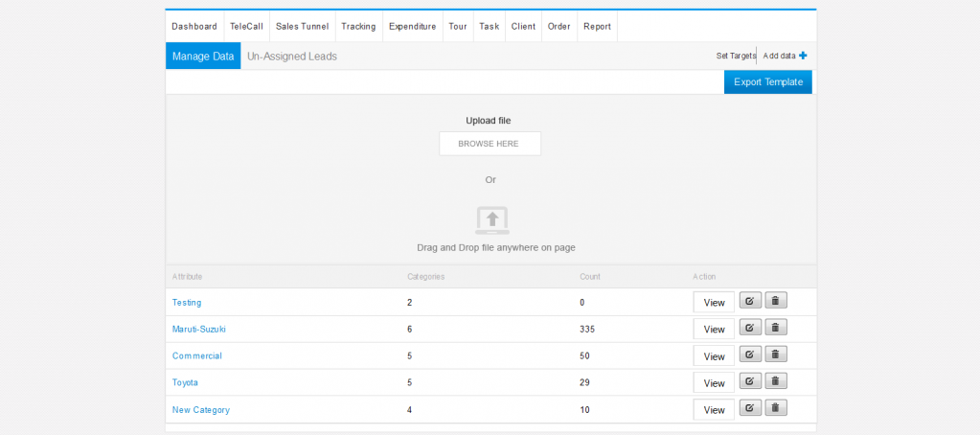Click the count value 335
The width and height of the screenshot is (980, 435).
pyautogui.click(x=587, y=329)
